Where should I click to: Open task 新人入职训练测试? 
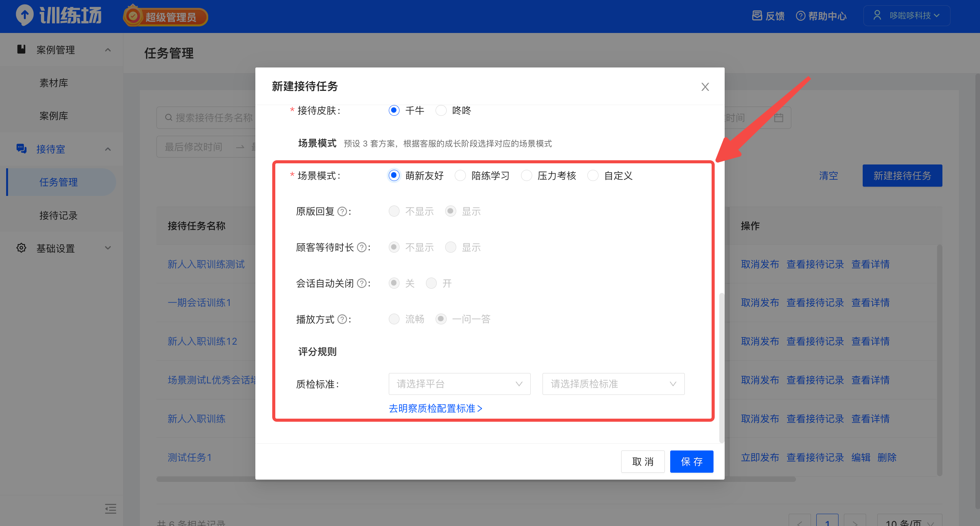pos(206,264)
